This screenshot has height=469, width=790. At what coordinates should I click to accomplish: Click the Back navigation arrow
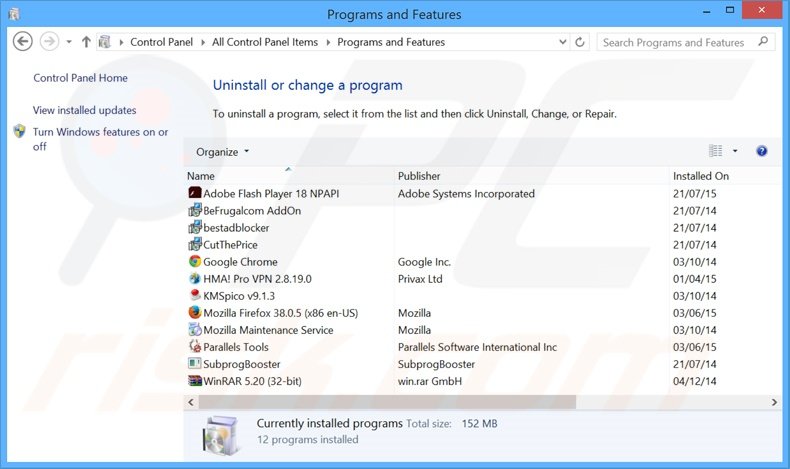(23, 42)
